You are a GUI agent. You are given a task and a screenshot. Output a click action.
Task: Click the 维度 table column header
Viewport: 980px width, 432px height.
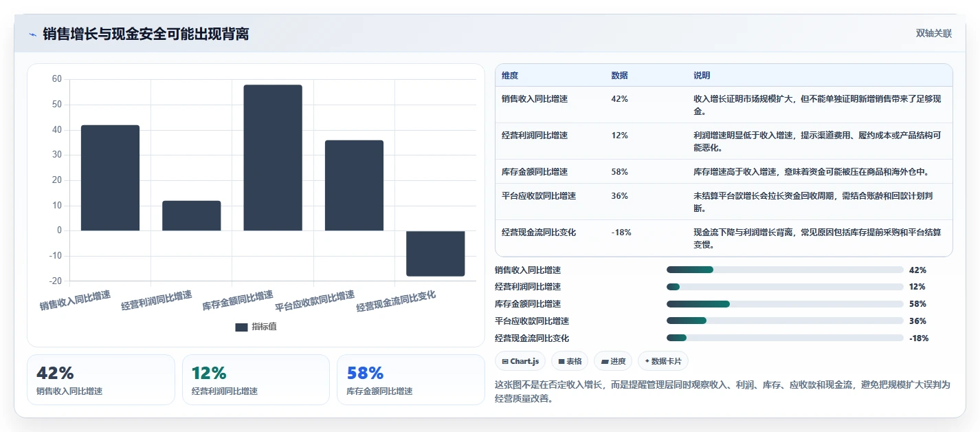point(510,76)
